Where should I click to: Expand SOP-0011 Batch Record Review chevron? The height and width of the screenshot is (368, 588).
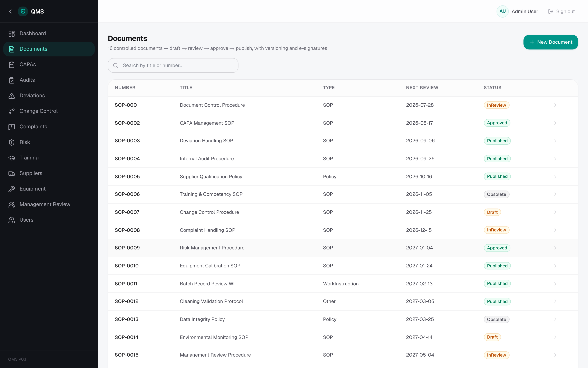(555, 284)
